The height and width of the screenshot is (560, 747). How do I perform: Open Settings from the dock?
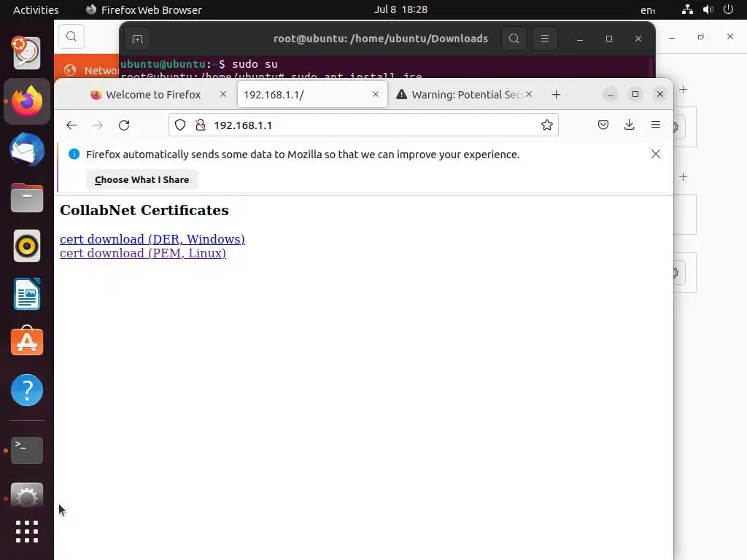pyautogui.click(x=27, y=495)
